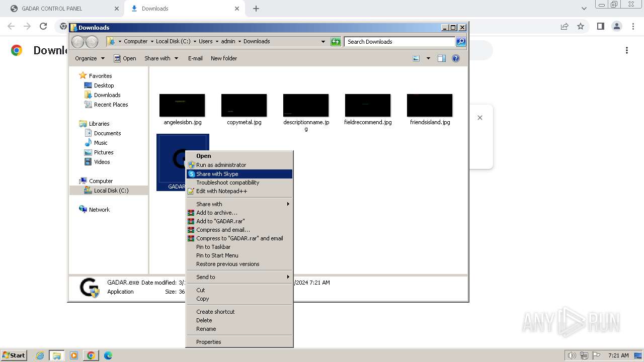
Task: Click Explorer Forward navigation button
Action: point(92,42)
